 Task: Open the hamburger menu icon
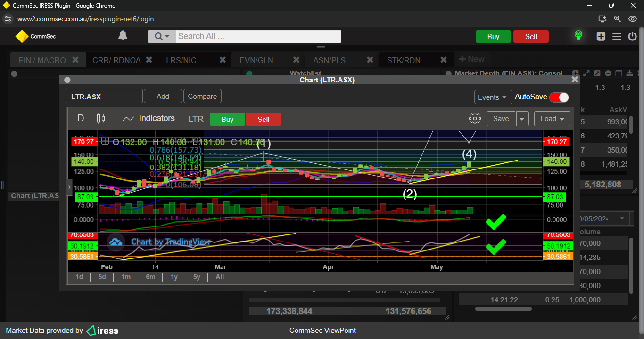(x=617, y=37)
